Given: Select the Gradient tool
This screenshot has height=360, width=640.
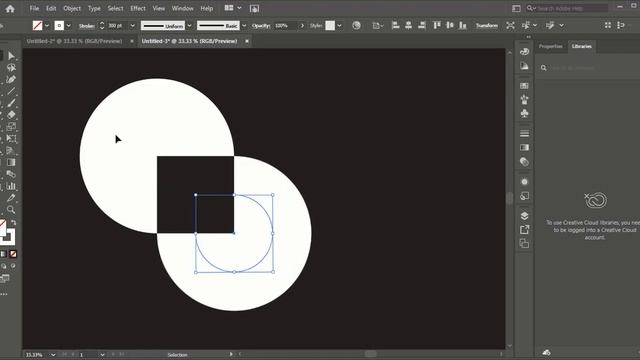Looking at the screenshot, I should click(x=11, y=162).
